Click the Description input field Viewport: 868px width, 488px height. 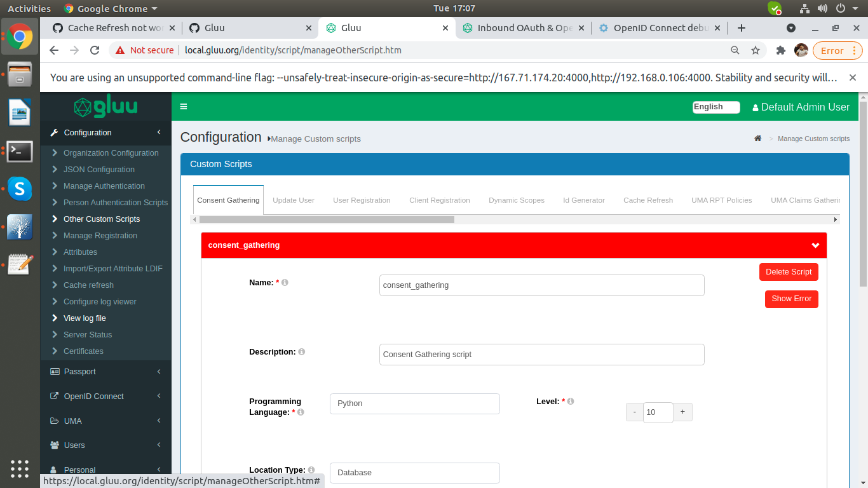[x=541, y=355]
